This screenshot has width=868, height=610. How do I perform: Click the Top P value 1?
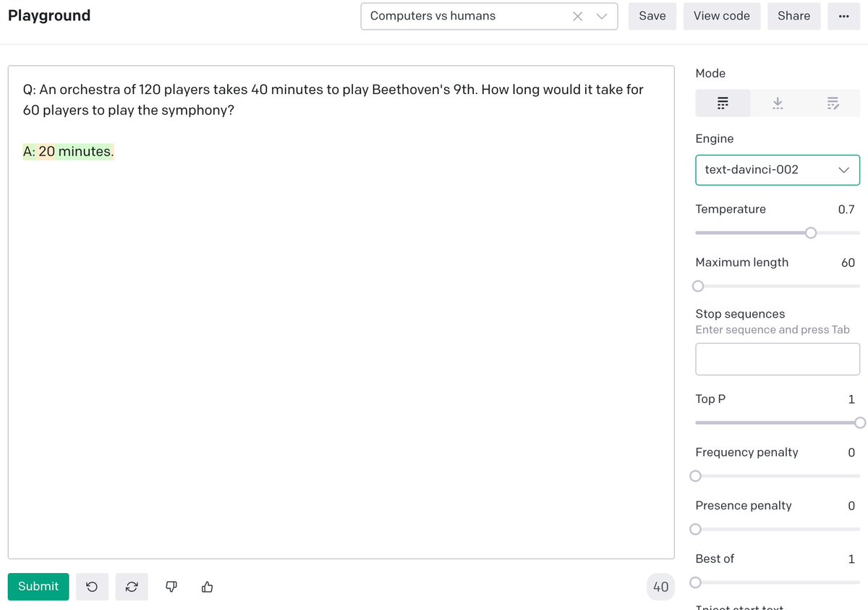pos(851,399)
